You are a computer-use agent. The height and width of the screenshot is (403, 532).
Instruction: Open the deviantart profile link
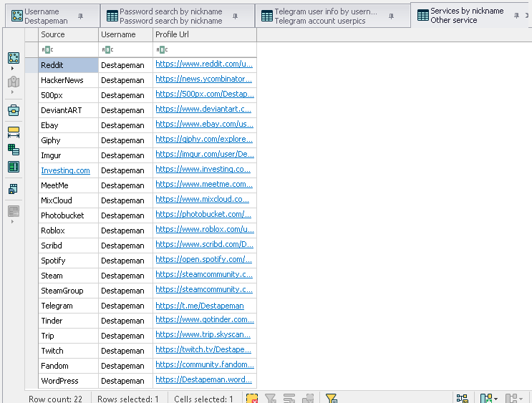tap(203, 109)
